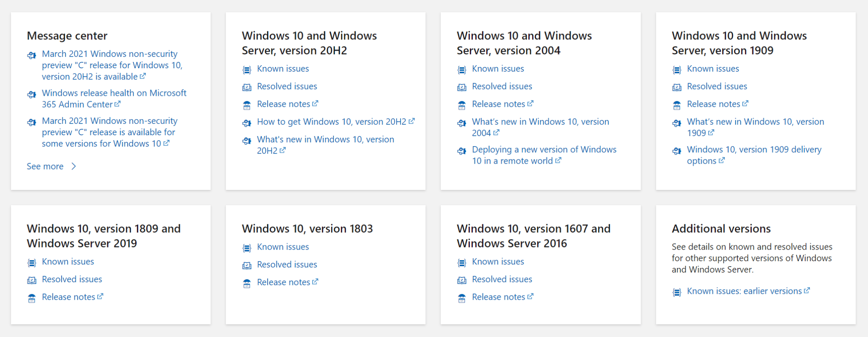Open What's new in Windows 10, version 1909

[755, 127]
